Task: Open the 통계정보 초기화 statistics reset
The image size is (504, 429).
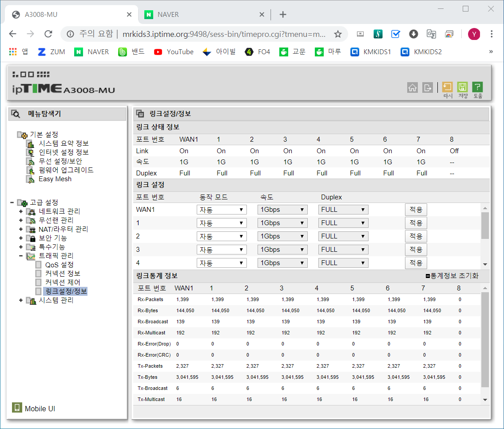Action: point(452,276)
